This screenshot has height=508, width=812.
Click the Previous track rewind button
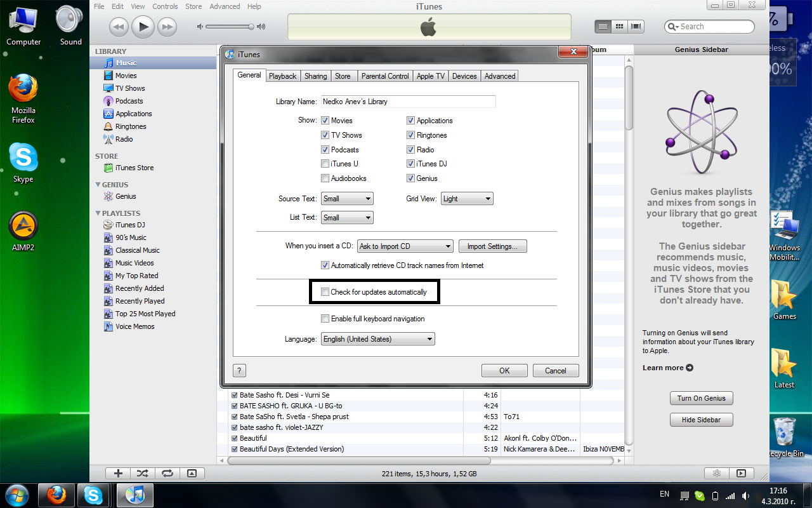(119, 27)
